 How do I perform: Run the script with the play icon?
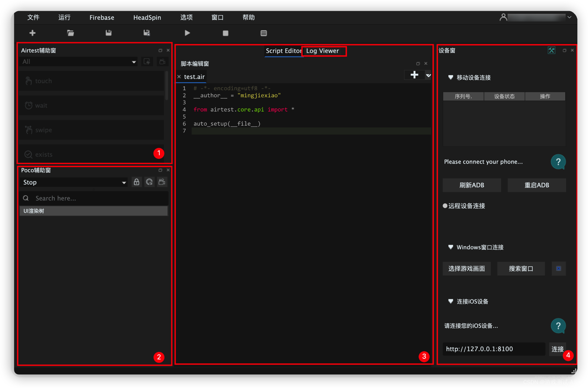pyautogui.click(x=187, y=33)
